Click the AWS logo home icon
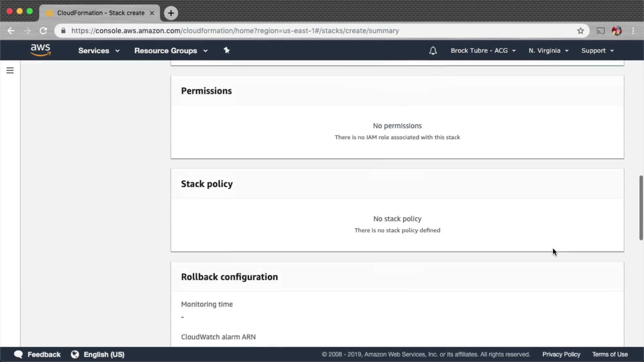 coord(41,50)
